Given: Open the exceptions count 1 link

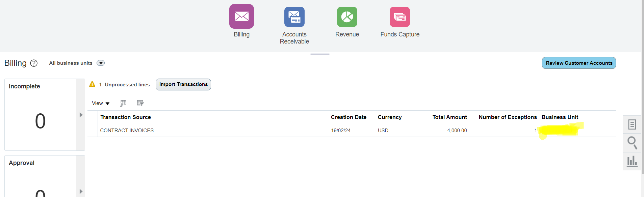Looking at the screenshot, I should [536, 131].
